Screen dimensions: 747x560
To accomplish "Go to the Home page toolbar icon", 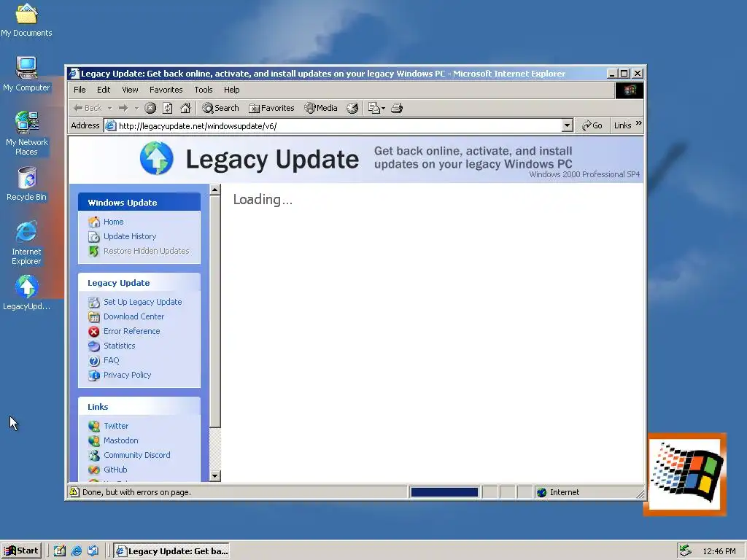I will (185, 108).
